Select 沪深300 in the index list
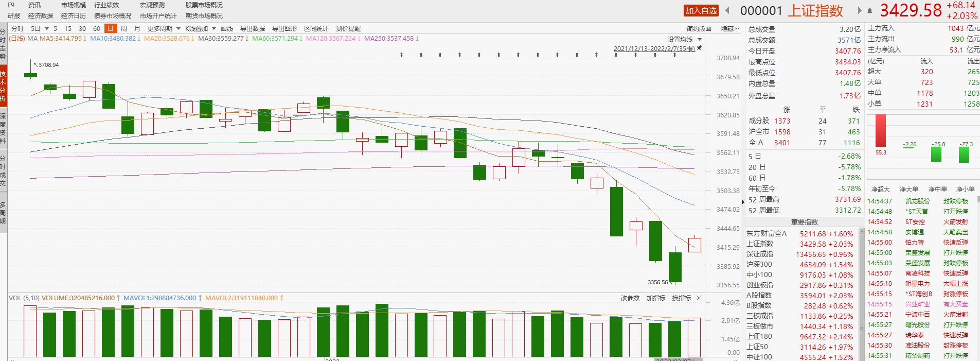 pyautogui.click(x=759, y=264)
